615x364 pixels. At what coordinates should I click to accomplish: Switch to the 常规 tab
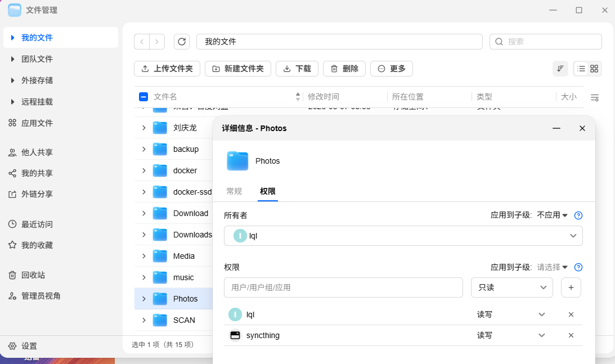tap(234, 191)
